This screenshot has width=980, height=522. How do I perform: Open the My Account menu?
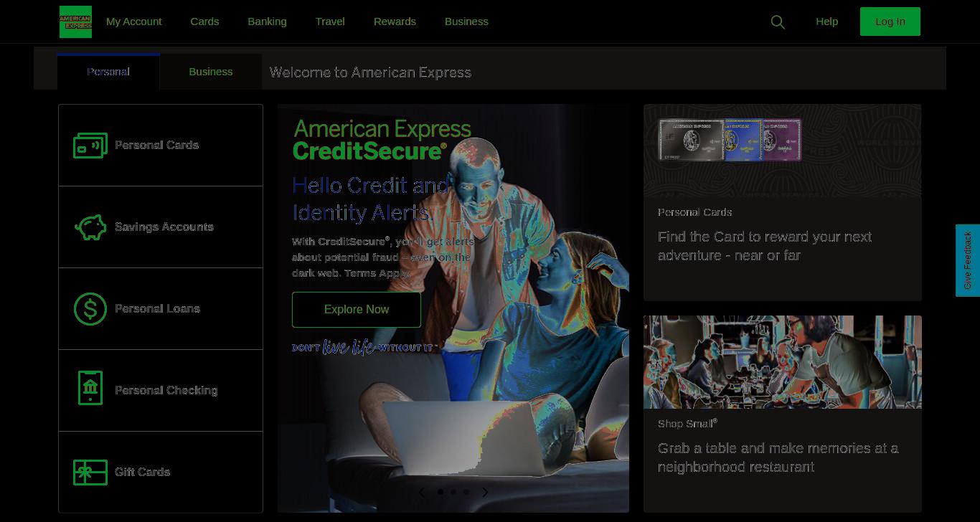point(134,22)
